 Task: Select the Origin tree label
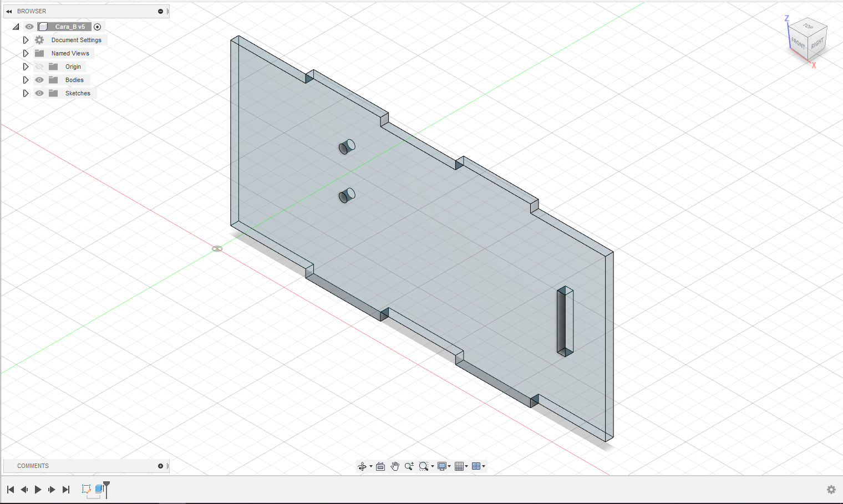click(x=73, y=67)
